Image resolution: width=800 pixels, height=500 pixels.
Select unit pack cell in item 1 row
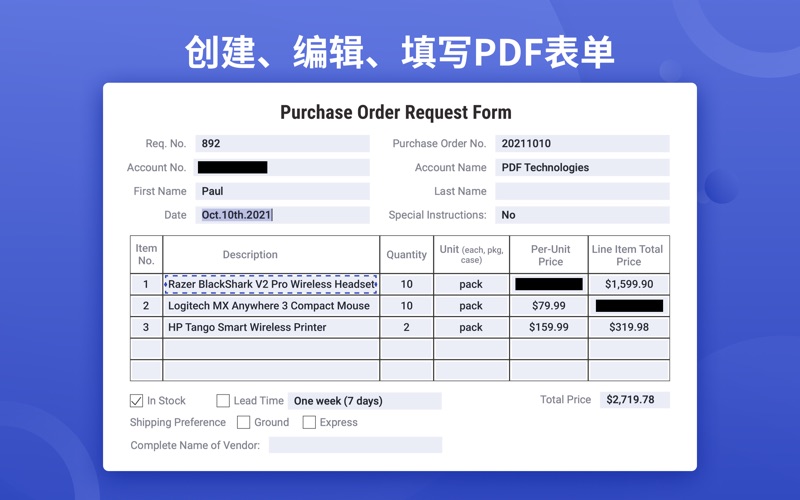coord(471,284)
